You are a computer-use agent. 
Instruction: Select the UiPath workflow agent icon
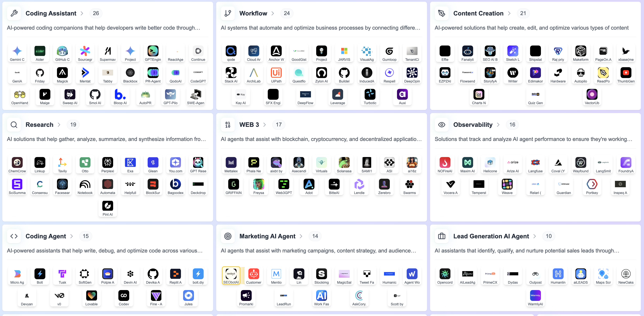pyautogui.click(x=276, y=73)
